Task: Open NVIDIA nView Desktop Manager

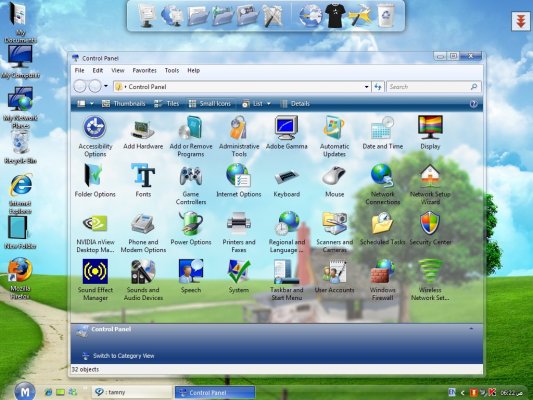Action: tap(95, 233)
